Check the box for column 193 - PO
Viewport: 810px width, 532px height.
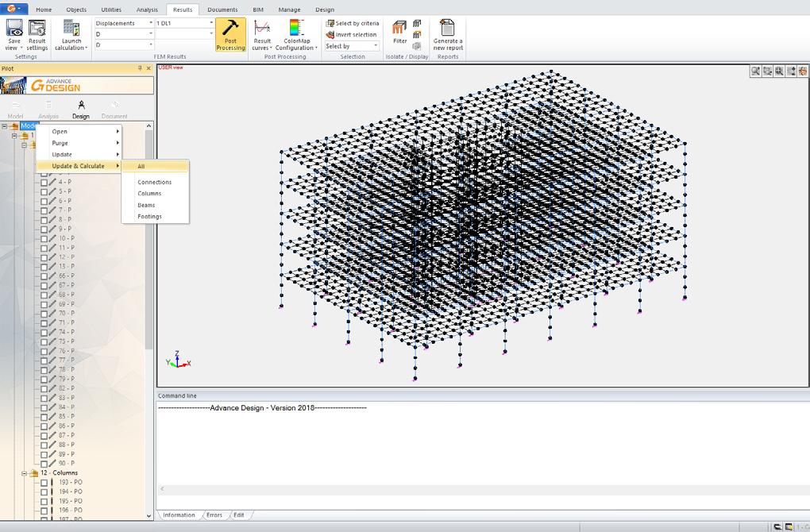(44, 483)
